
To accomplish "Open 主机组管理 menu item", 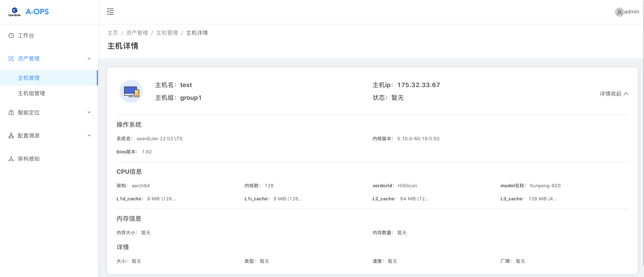I will (31, 93).
